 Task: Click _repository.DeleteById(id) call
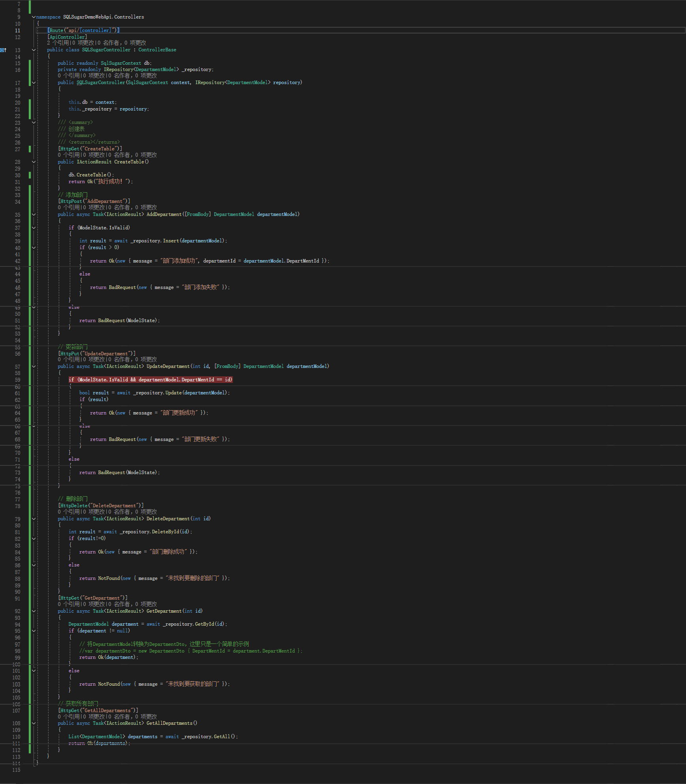(x=155, y=532)
